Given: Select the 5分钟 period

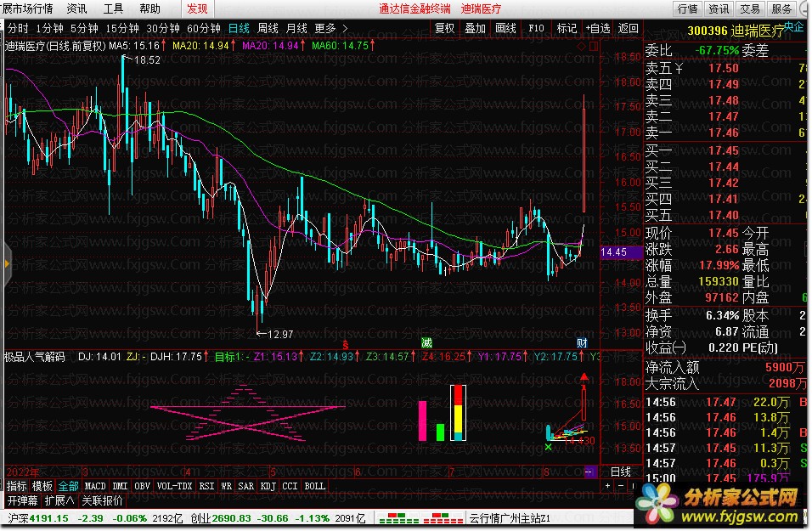Looking at the screenshot, I should [x=84, y=29].
